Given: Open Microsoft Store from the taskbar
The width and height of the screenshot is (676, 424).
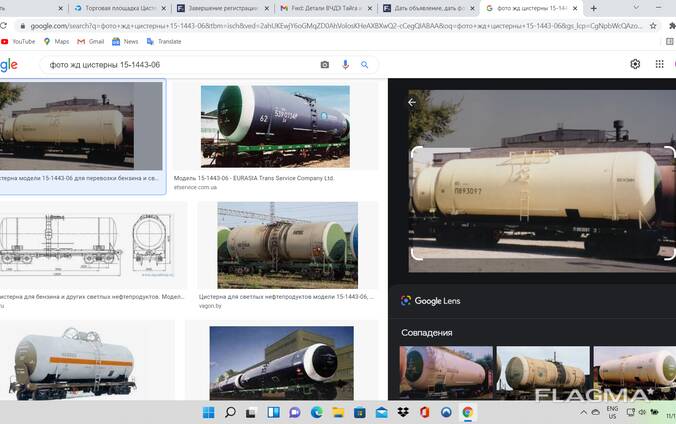Looking at the screenshot, I should 360,412.
